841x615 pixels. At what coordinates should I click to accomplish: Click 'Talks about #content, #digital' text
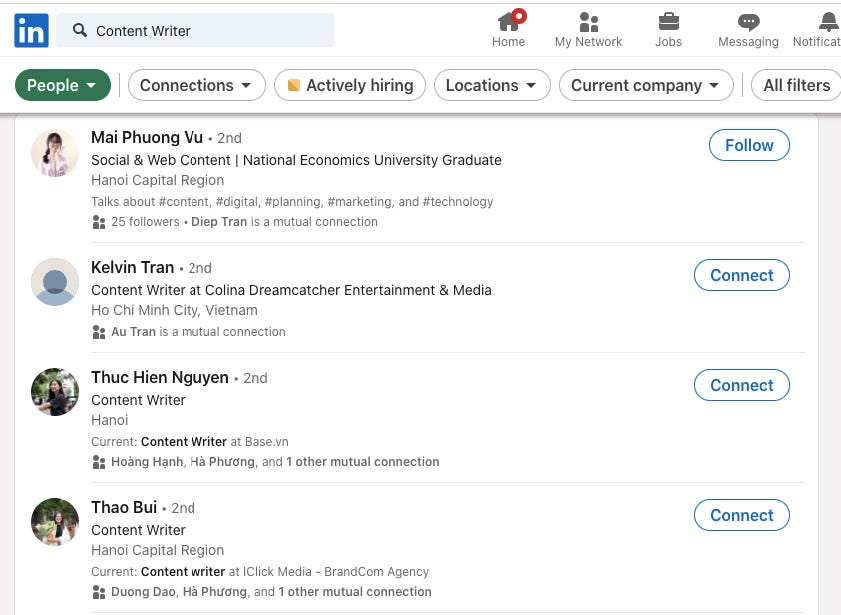click(292, 202)
